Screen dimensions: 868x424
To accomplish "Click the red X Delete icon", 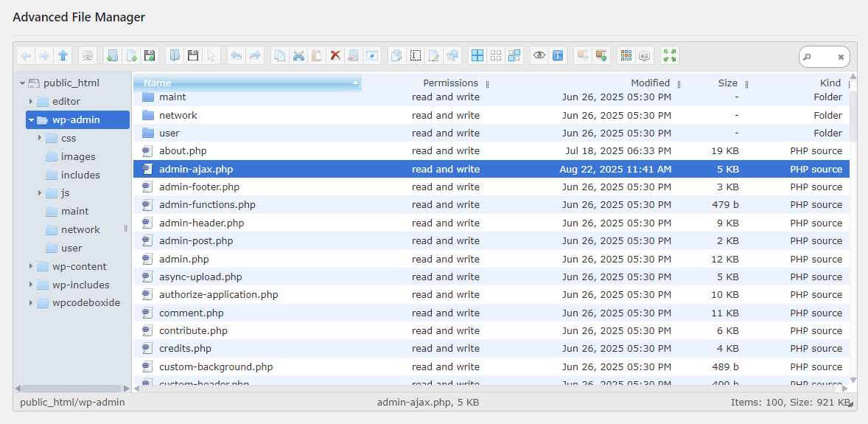I will pyautogui.click(x=335, y=55).
